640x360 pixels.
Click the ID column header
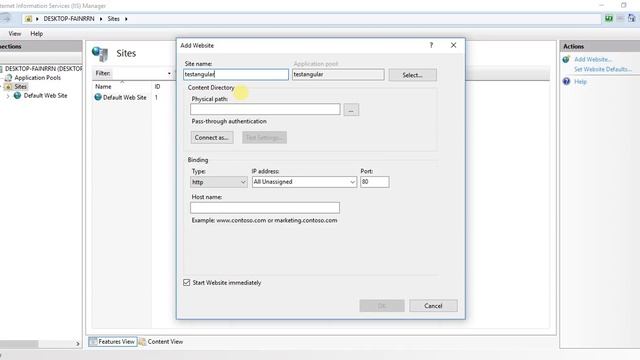[158, 87]
